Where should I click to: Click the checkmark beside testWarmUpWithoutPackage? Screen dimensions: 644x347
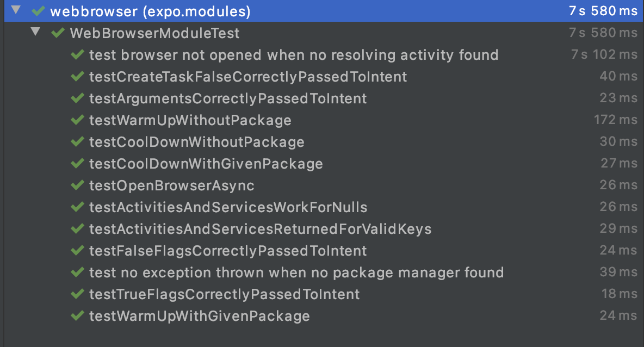click(x=77, y=120)
